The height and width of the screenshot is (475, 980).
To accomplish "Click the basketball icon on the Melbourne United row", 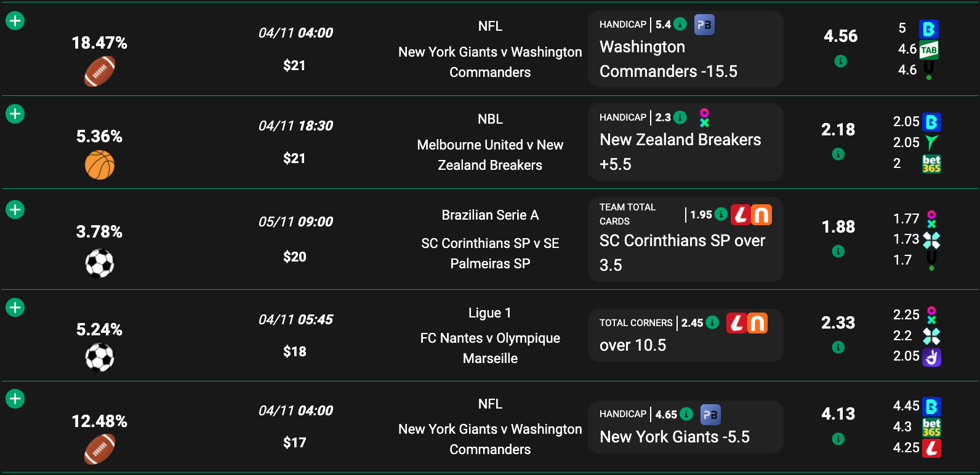I will tap(100, 164).
